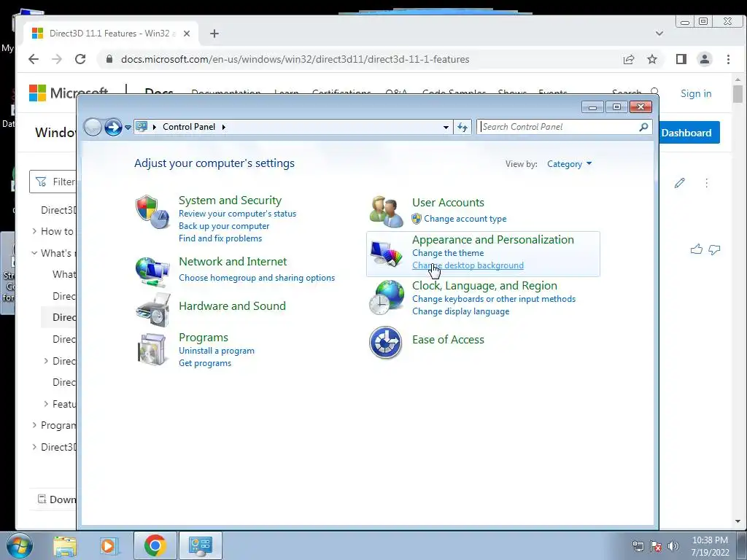
Task: Switch to Chrome in the taskbar
Action: (x=155, y=545)
